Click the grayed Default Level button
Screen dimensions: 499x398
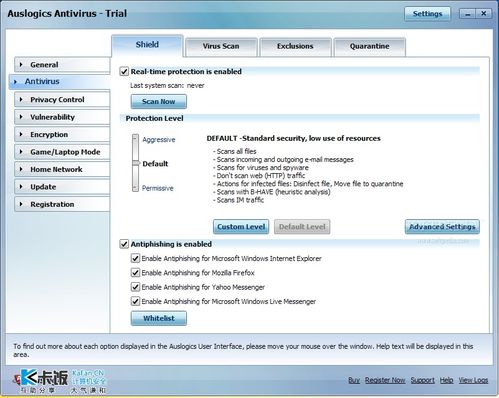click(x=302, y=227)
